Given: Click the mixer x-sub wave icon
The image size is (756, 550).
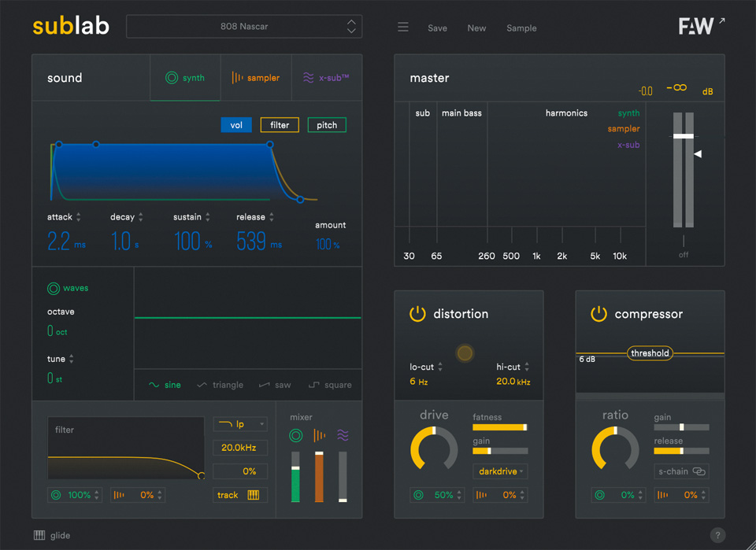Looking at the screenshot, I should [343, 435].
